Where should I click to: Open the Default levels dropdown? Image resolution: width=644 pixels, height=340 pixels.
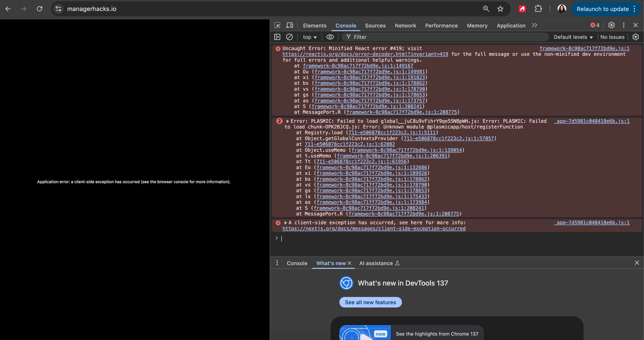(x=573, y=37)
